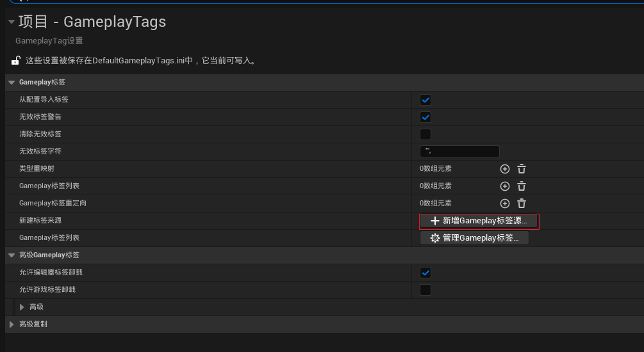Screen dimensions: 644x352
Task: Clear all 类型重映射 array elements
Action: pos(522,169)
